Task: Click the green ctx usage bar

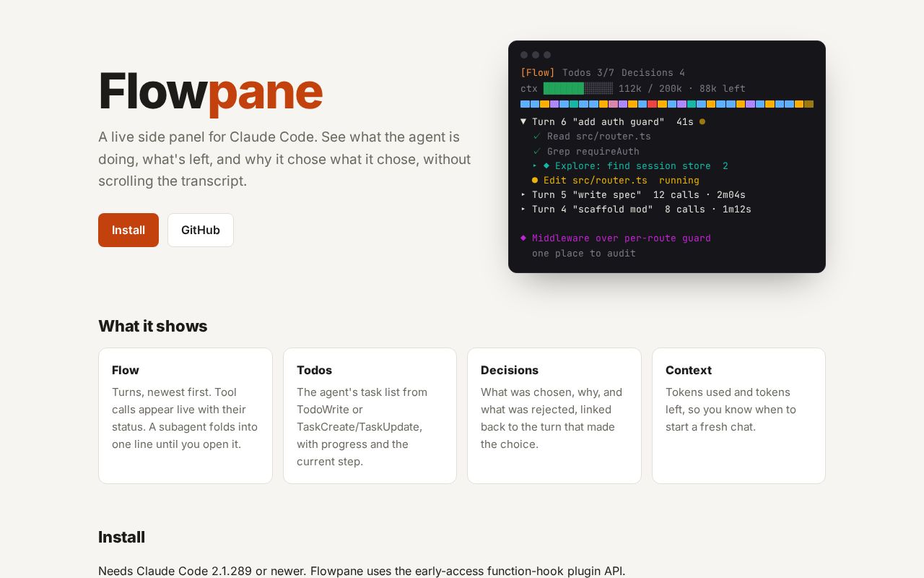Action: (564, 88)
